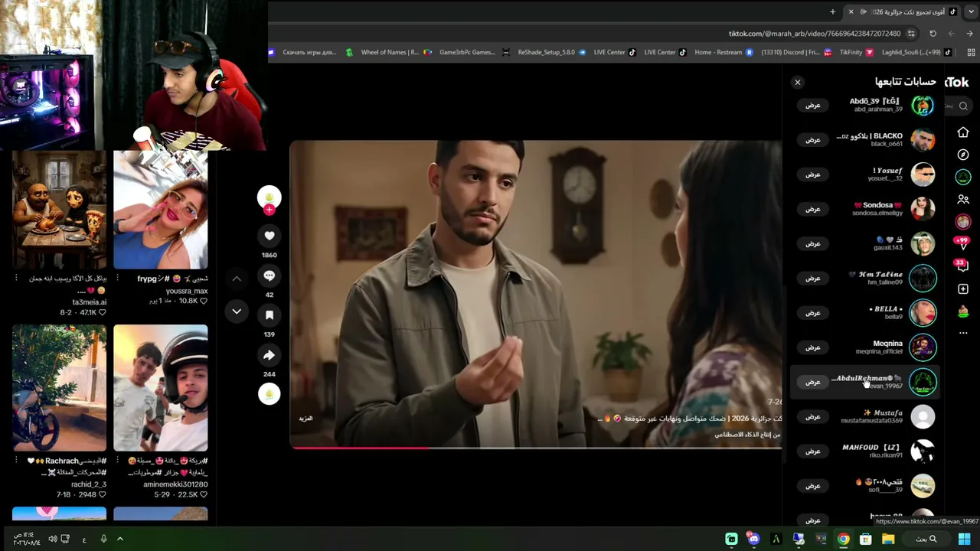
Task: Open the comments bubble icon on video
Action: pyautogui.click(x=269, y=275)
